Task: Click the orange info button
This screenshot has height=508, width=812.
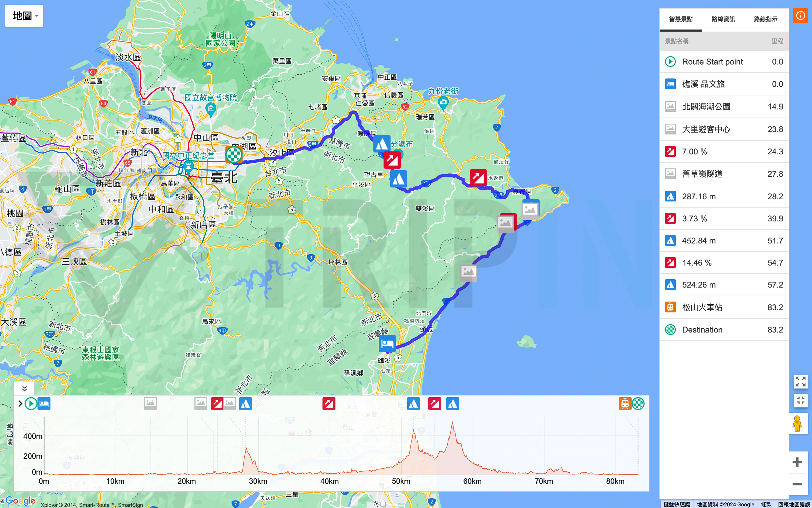Action: coord(801,15)
